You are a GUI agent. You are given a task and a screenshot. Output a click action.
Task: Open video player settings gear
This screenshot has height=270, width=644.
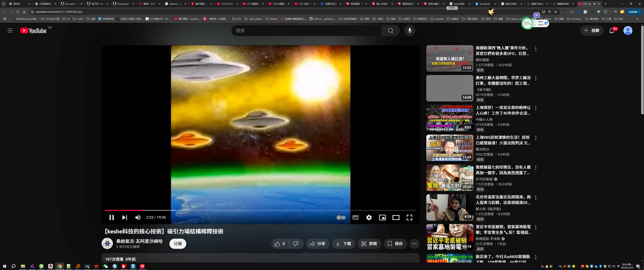(x=369, y=217)
